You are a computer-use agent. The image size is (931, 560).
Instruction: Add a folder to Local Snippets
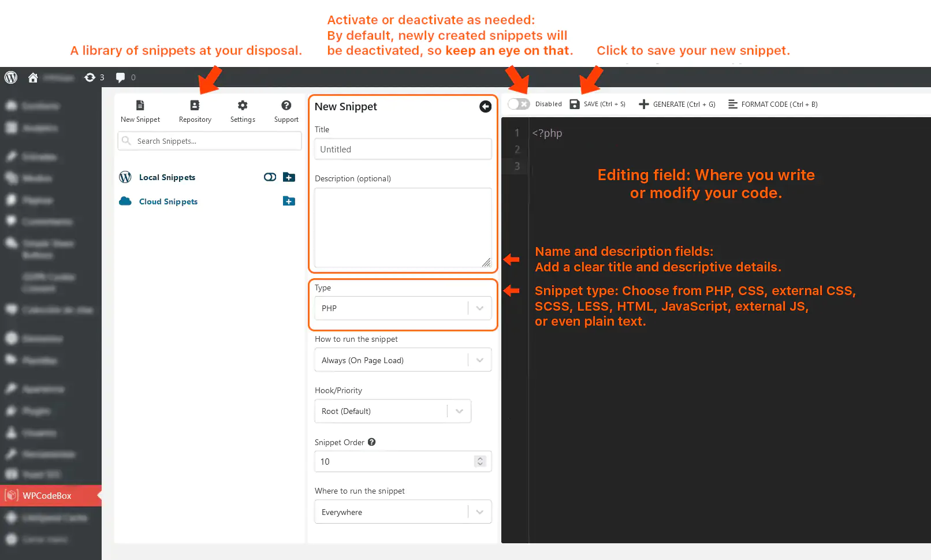pos(289,177)
